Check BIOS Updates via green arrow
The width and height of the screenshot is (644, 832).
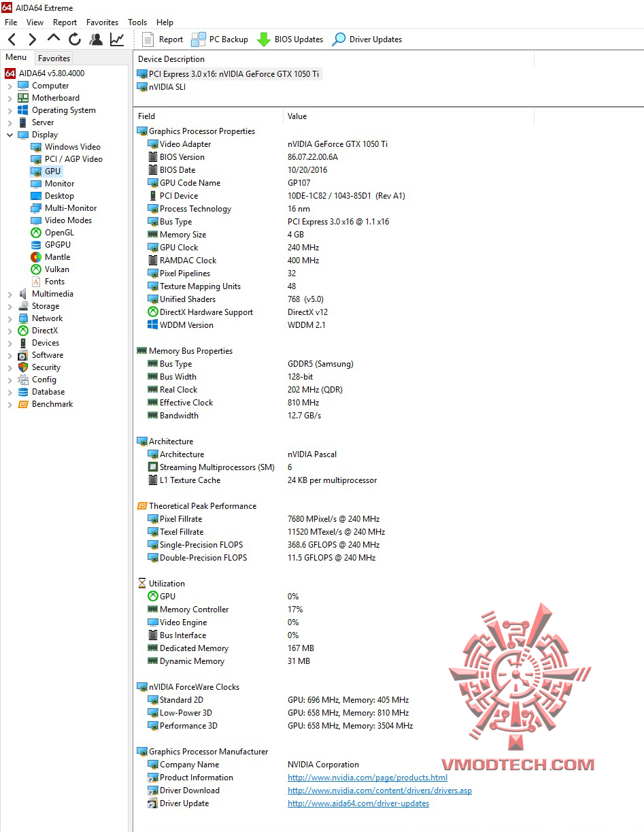click(290, 39)
